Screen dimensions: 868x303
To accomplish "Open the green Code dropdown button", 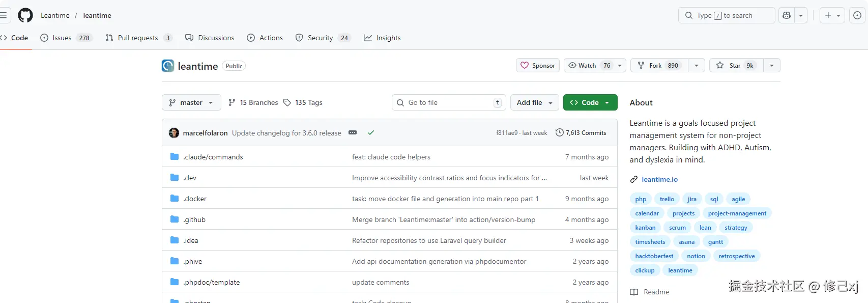I will (x=590, y=102).
